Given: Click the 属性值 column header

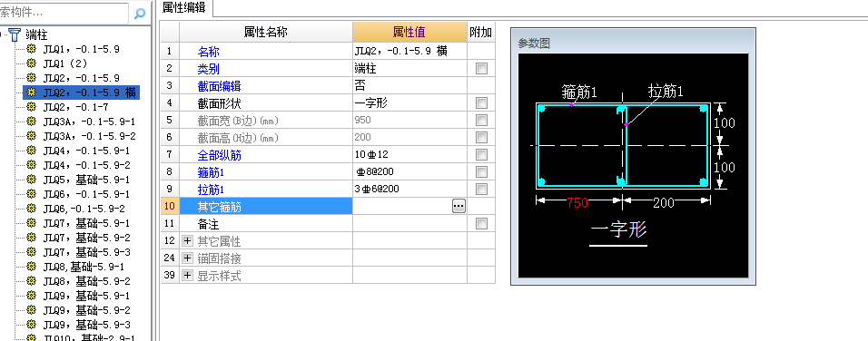Looking at the screenshot, I should pos(409,32).
